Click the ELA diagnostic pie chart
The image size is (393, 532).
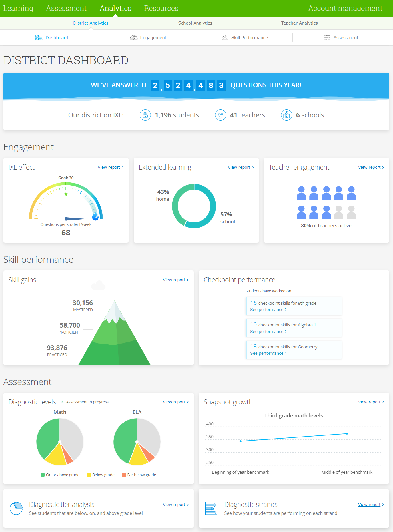click(137, 442)
